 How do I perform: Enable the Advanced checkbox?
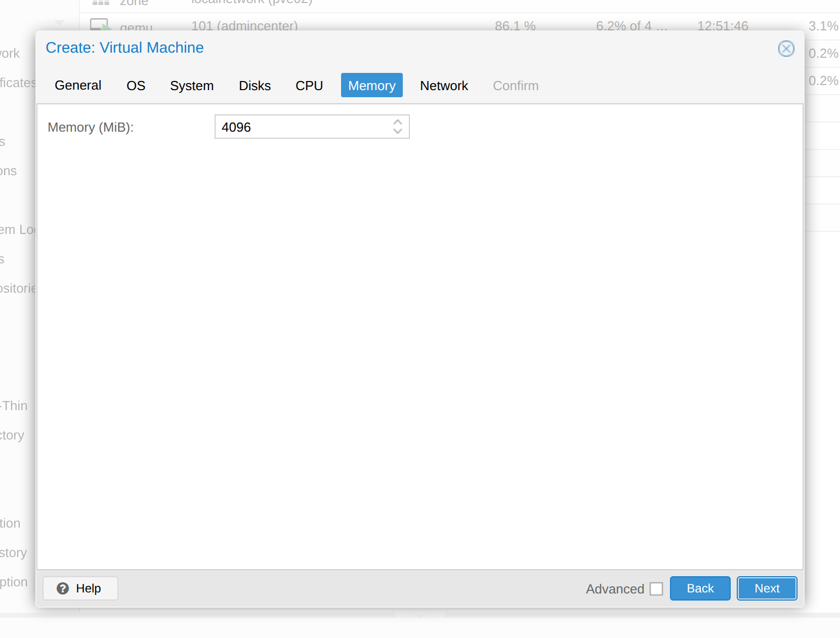coord(656,588)
